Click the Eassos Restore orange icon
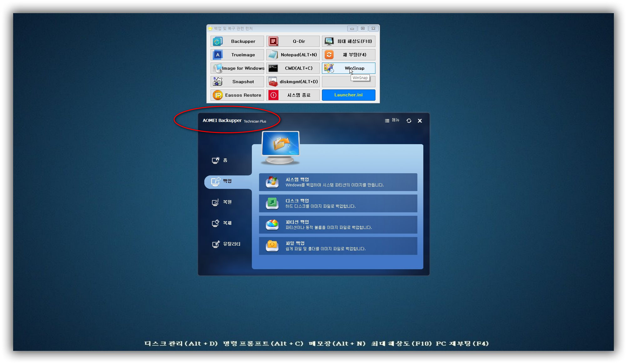627x364 pixels. pyautogui.click(x=218, y=95)
